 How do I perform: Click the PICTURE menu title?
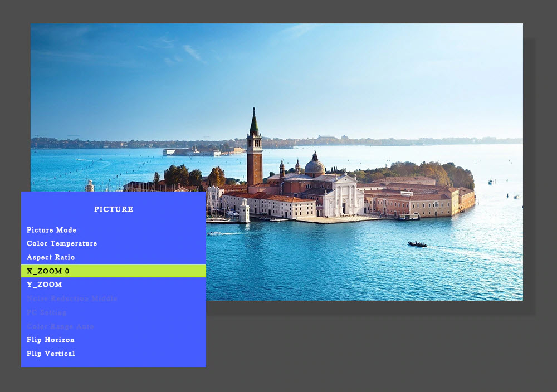[114, 209]
